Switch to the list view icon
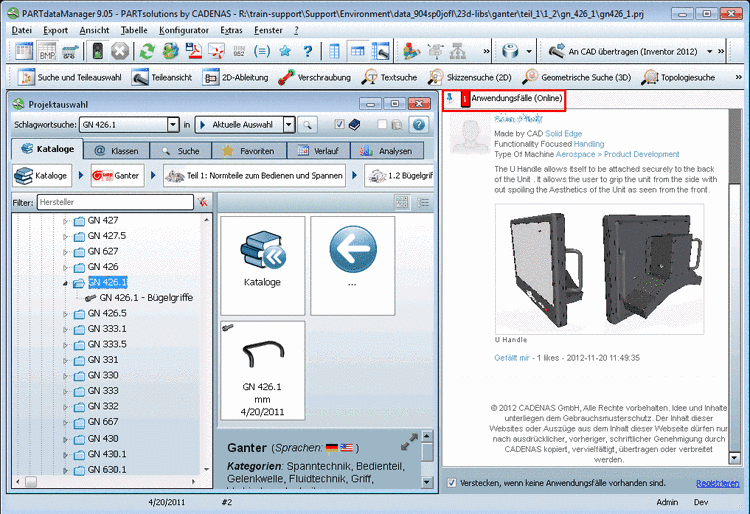This screenshot has height=514, width=750. [x=423, y=202]
